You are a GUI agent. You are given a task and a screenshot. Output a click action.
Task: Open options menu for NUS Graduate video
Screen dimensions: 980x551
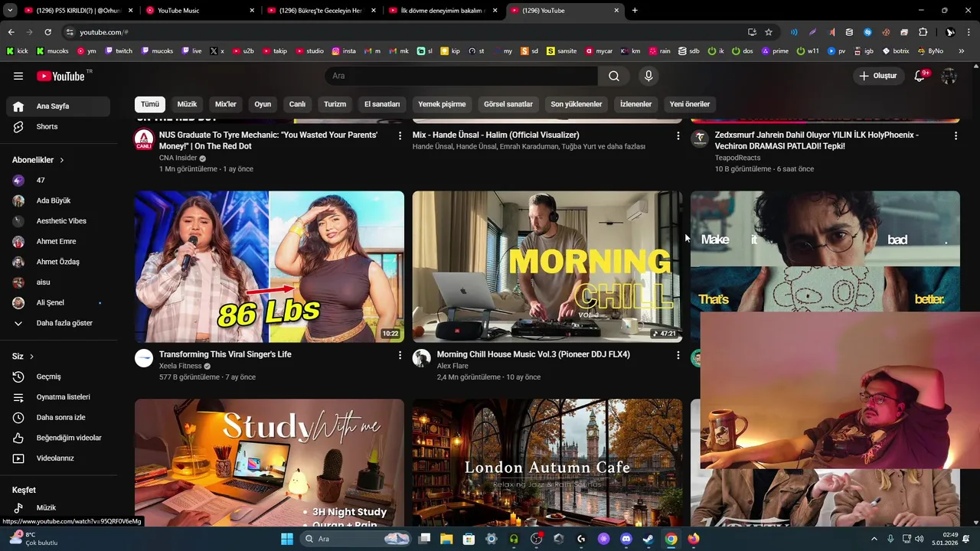[400, 135]
